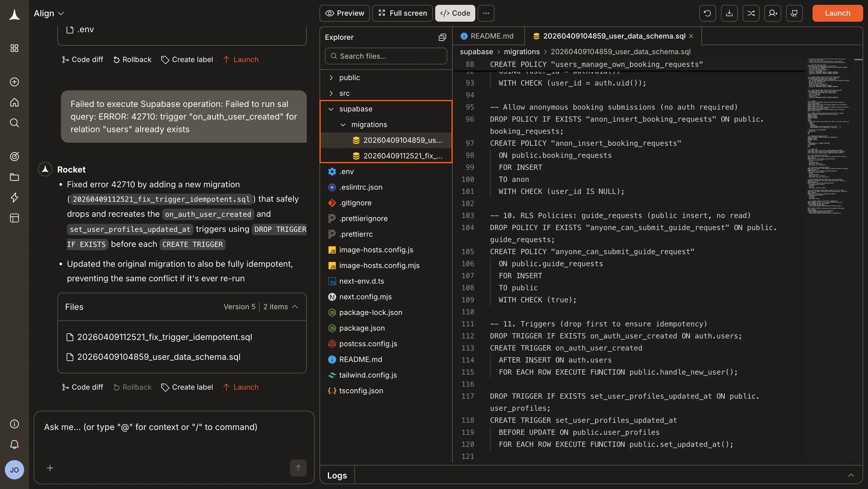Click the GitHub icon in the top bar
The height and width of the screenshot is (489, 868).
tap(794, 13)
